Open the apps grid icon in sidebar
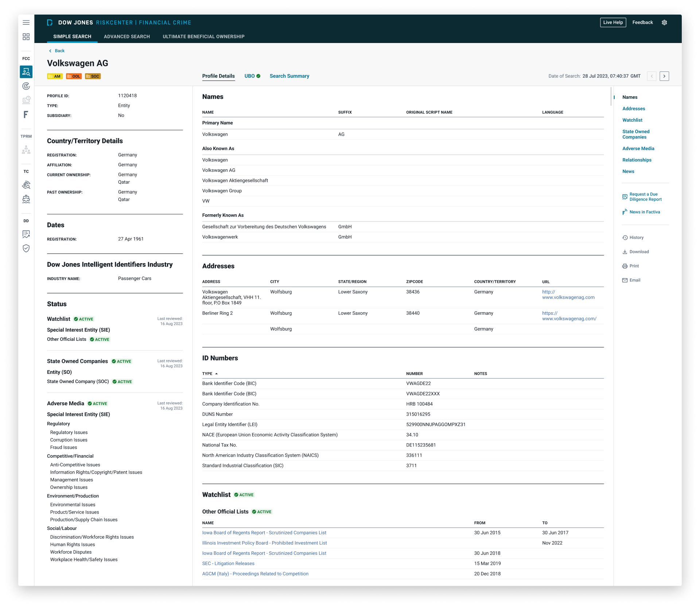Screen dimensions: 700x605 pyautogui.click(x=26, y=37)
